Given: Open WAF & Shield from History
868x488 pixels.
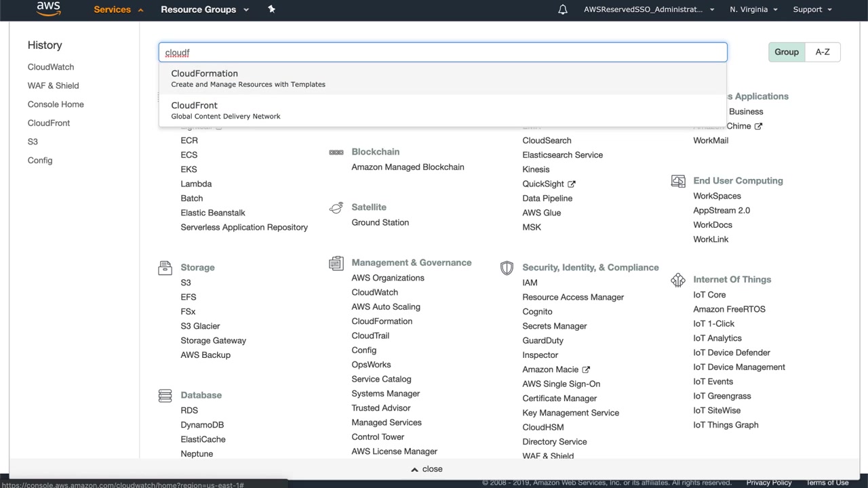Looking at the screenshot, I should tap(53, 86).
